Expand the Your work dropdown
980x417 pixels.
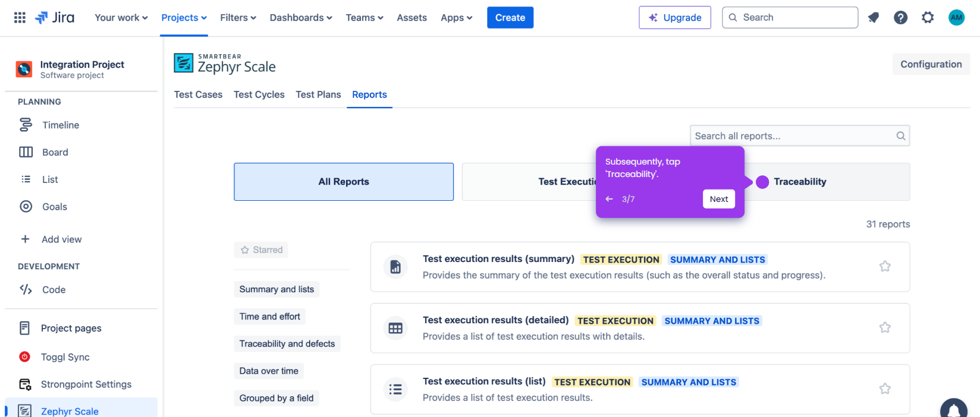[x=121, y=18]
